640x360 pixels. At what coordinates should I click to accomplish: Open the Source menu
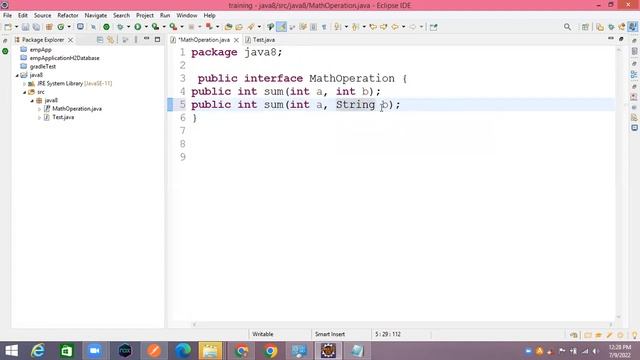point(42,16)
